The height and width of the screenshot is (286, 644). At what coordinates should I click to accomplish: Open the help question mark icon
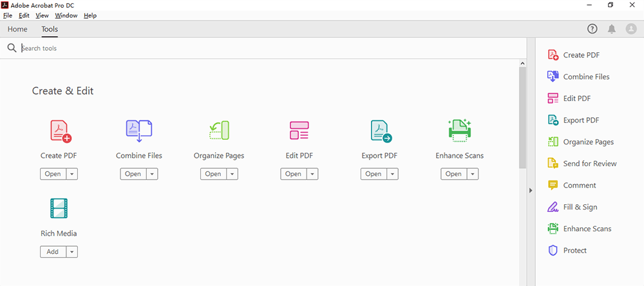tap(592, 29)
